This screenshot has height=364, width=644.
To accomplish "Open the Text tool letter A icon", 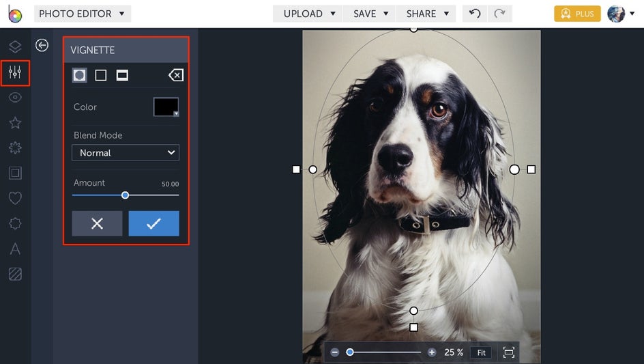I will pos(15,249).
